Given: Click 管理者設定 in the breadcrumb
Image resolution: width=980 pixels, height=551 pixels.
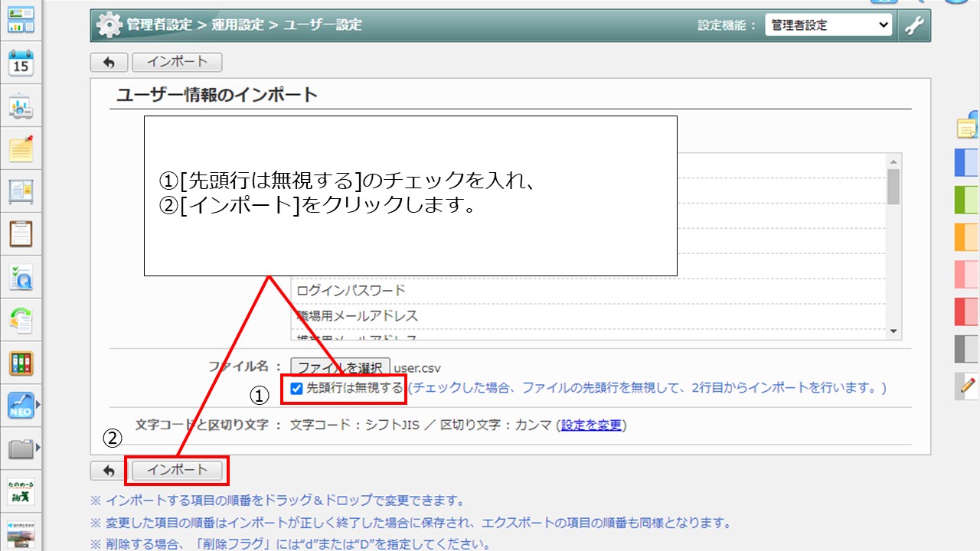Looking at the screenshot, I should coord(159,25).
